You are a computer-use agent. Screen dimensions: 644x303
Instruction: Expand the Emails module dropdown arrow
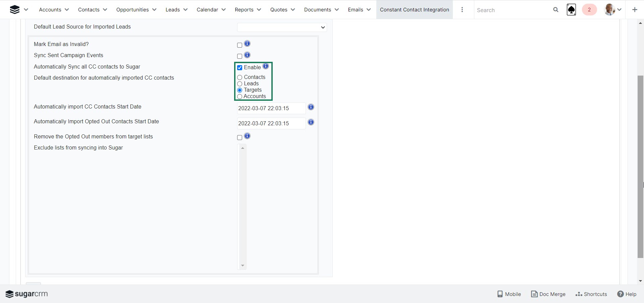[x=369, y=10]
